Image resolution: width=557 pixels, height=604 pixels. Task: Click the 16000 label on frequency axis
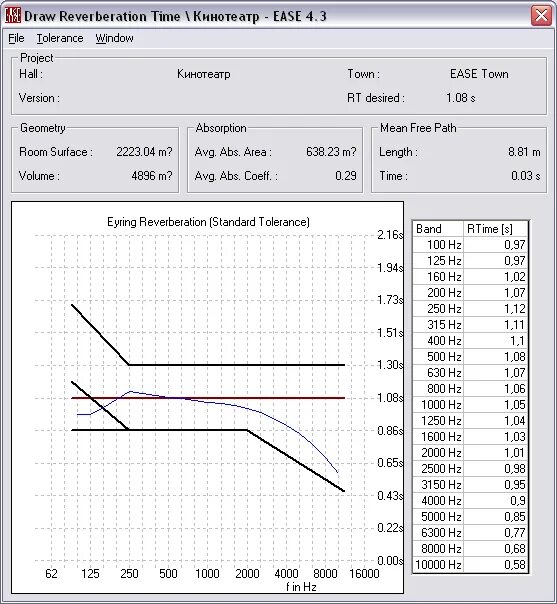click(x=364, y=574)
